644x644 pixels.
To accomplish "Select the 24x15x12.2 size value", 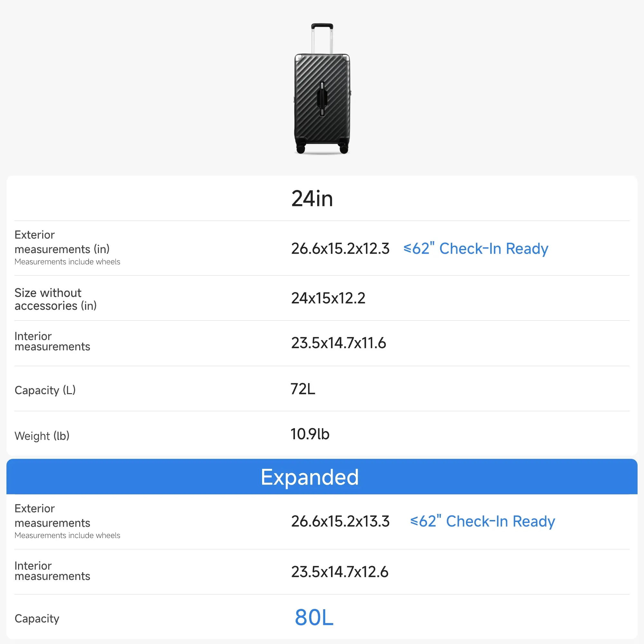I will click(328, 298).
